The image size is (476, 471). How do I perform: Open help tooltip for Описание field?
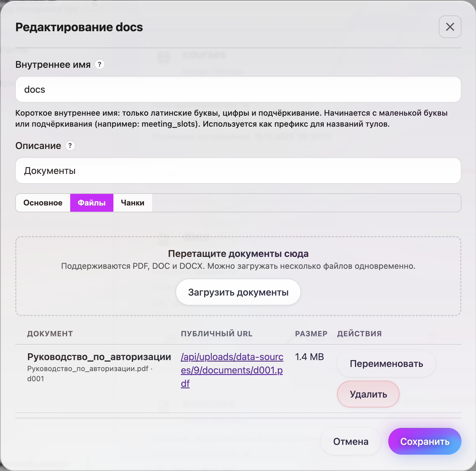point(70,146)
